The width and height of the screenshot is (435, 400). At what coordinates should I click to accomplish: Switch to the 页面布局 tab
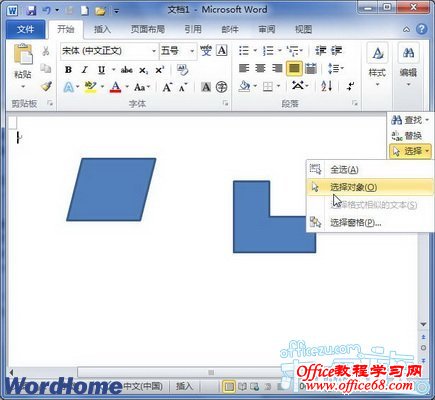[148, 30]
